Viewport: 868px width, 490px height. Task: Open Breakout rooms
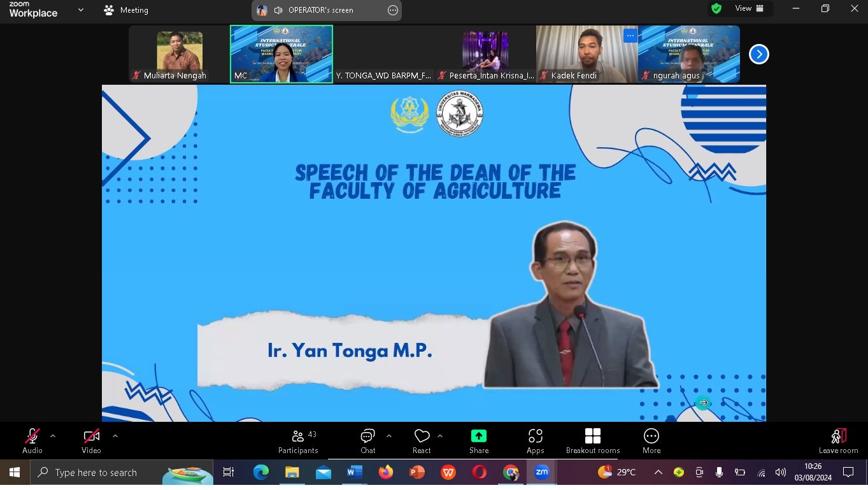[x=592, y=441]
